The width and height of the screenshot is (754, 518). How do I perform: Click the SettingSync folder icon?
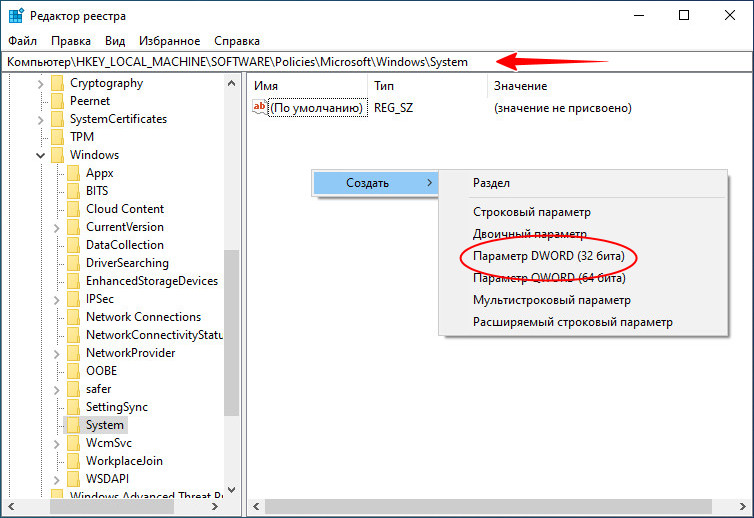tap(73, 407)
